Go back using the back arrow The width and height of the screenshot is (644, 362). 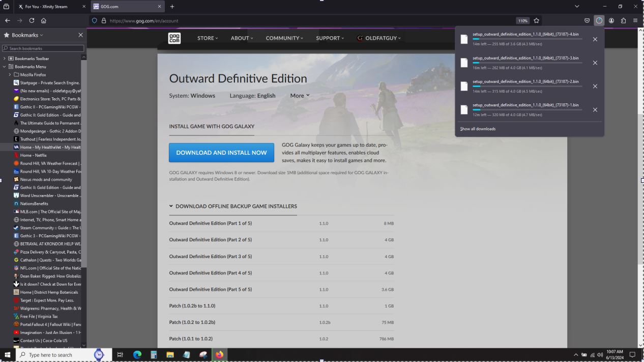point(7,21)
